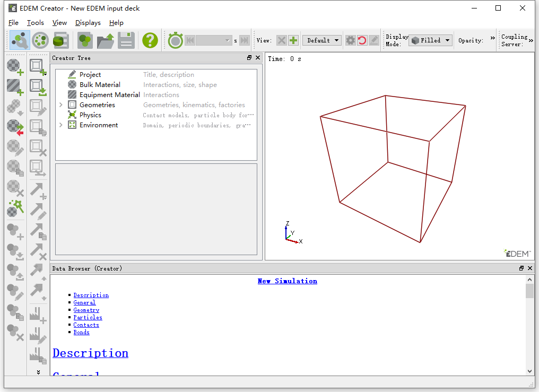Save the input deck with floppy icon
The image size is (539, 392).
[126, 40]
